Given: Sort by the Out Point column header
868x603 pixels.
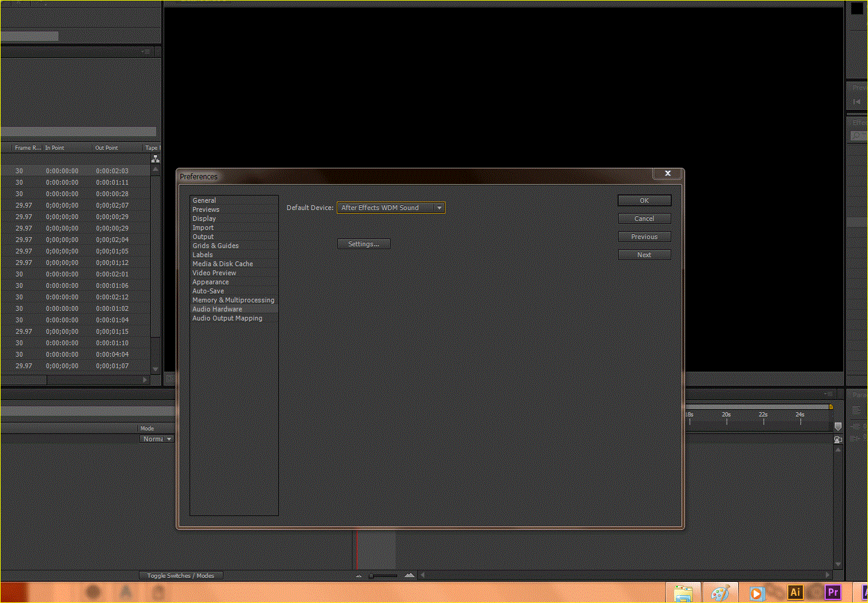Looking at the screenshot, I should pos(117,148).
